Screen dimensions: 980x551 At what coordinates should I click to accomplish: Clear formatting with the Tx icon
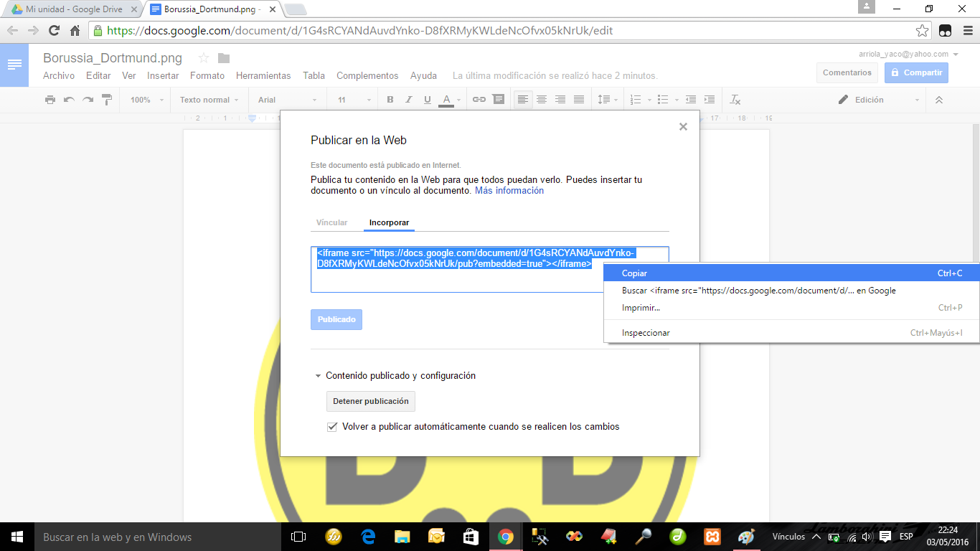click(x=735, y=100)
